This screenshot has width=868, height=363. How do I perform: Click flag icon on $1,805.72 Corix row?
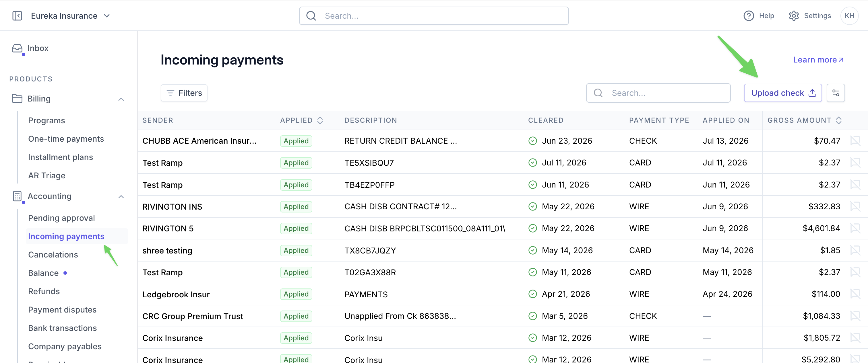coord(855,338)
